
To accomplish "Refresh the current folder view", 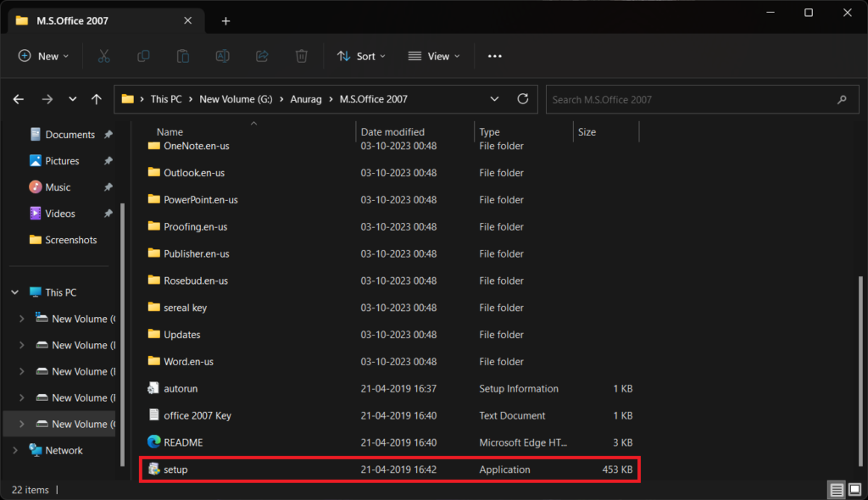I will point(523,99).
